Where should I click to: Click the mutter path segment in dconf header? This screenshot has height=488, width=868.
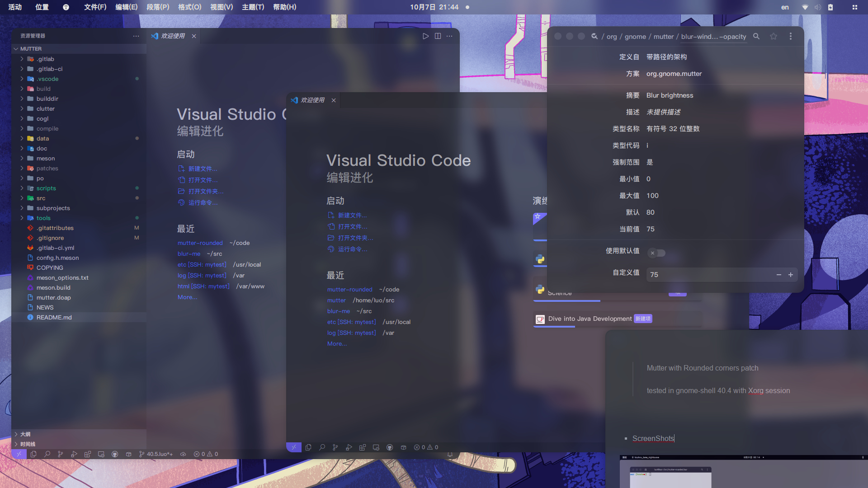coord(663,37)
